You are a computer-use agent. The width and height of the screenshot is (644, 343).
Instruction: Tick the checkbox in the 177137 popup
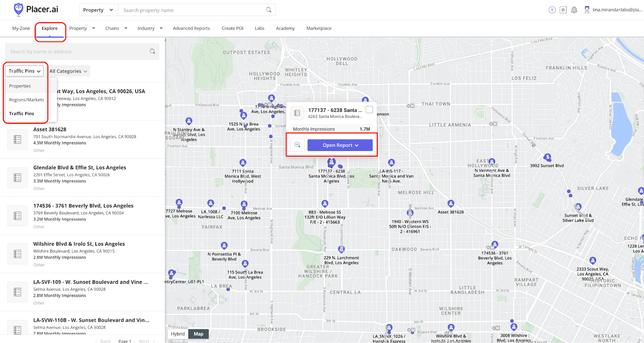(x=369, y=110)
